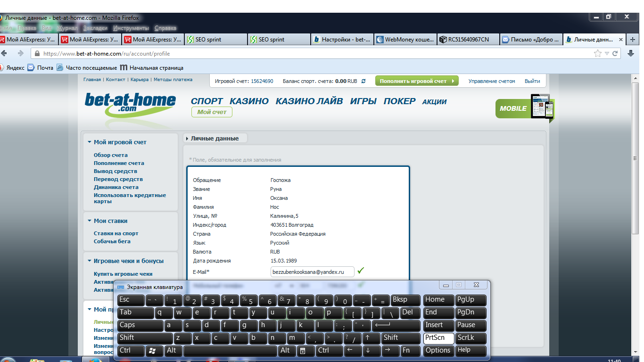644x362 pixels.
Task: Open Методы платежа link at top
Action: point(173,80)
